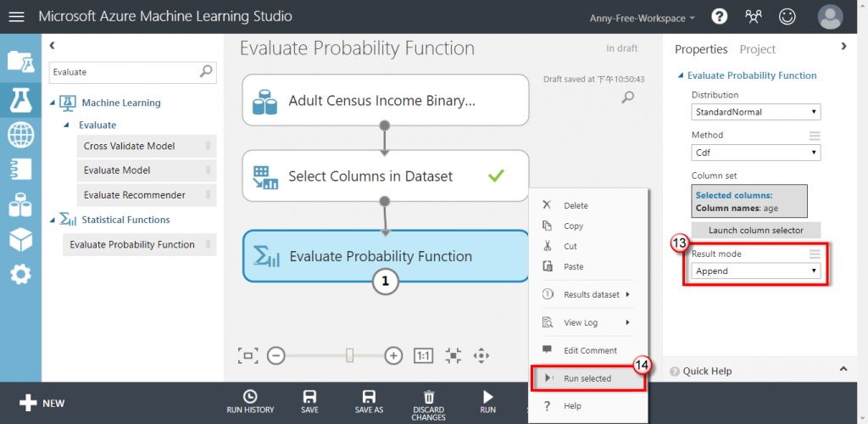Click the zoom in plus icon
Screen dimensions: 868x424
click(393, 355)
